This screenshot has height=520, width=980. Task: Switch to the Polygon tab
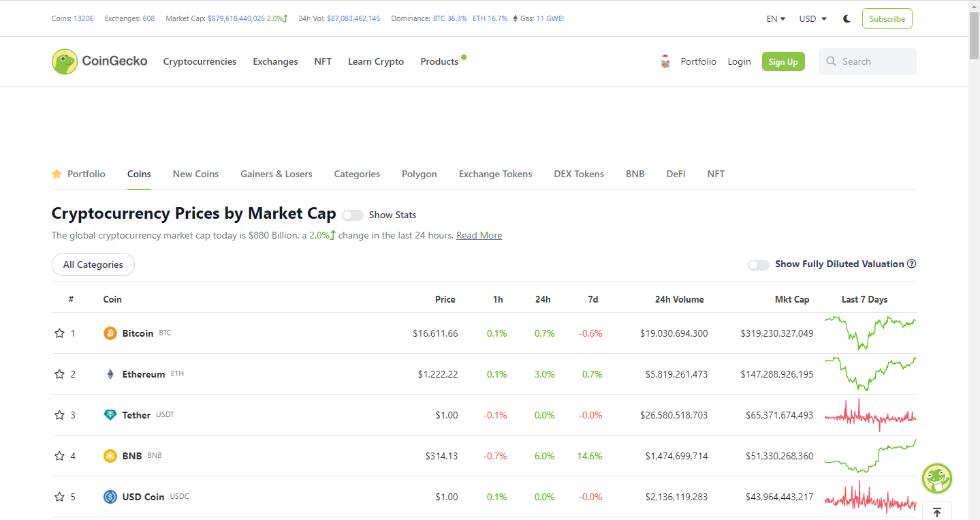420,174
